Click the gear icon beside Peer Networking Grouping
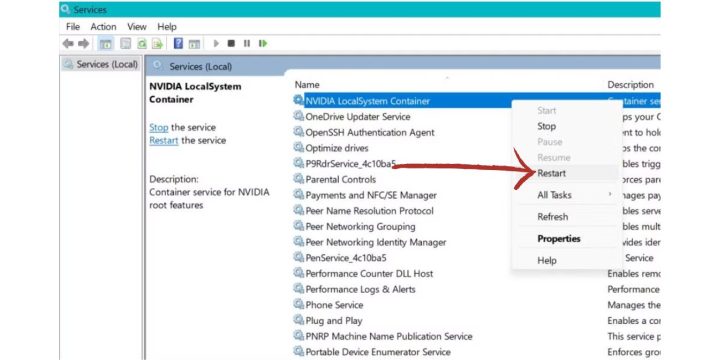Viewport: 720px width, 360px height. pos(299,225)
